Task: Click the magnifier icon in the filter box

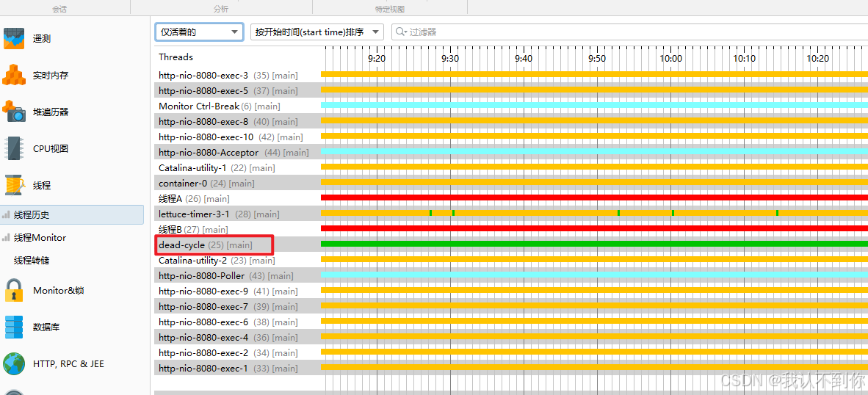Action: click(401, 32)
